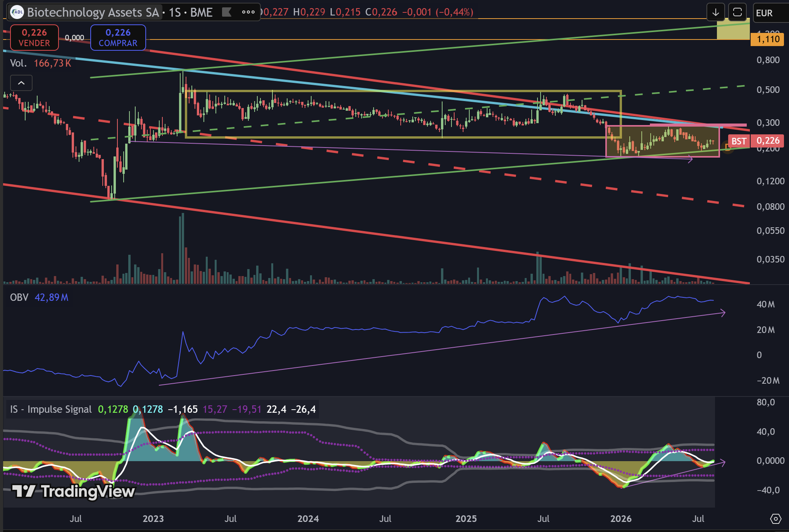Click the Jul label between 2024 and 2025
789x532 pixels.
[385, 519]
